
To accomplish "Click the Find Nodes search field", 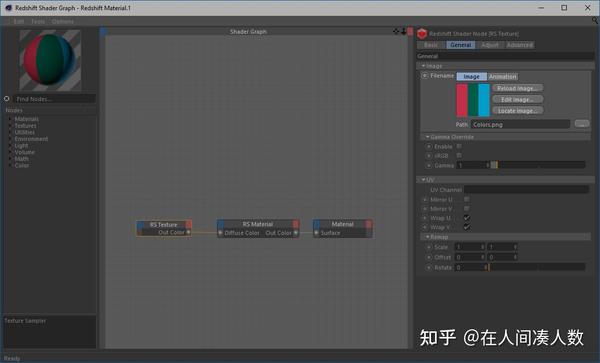I will [55, 99].
